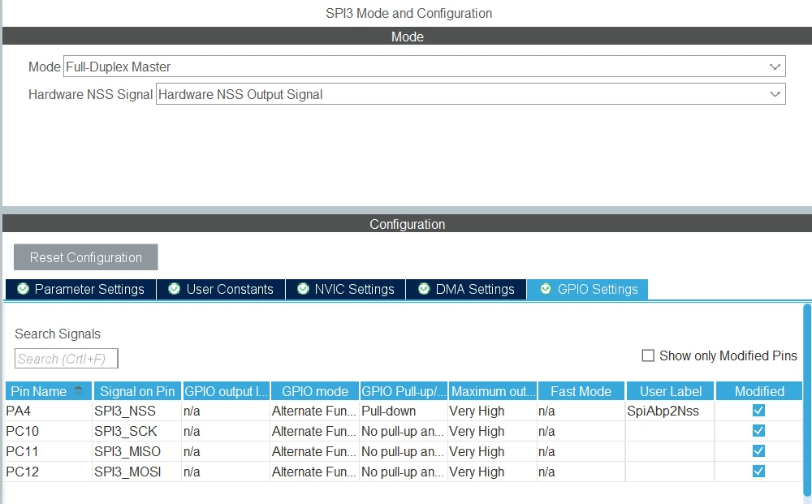The height and width of the screenshot is (504, 812).
Task: Open the Mode dropdown showing Full-Duplex Master
Action: click(x=424, y=67)
